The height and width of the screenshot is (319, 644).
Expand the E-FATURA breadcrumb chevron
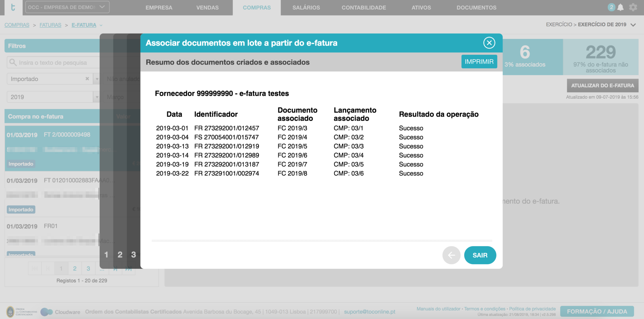[101, 25]
